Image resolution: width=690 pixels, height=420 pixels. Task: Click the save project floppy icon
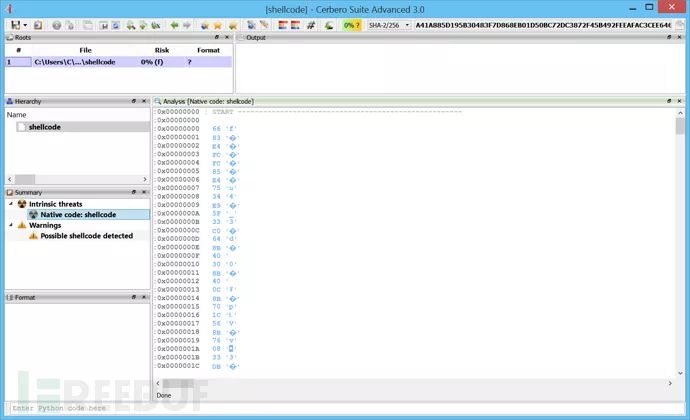click(x=15, y=25)
